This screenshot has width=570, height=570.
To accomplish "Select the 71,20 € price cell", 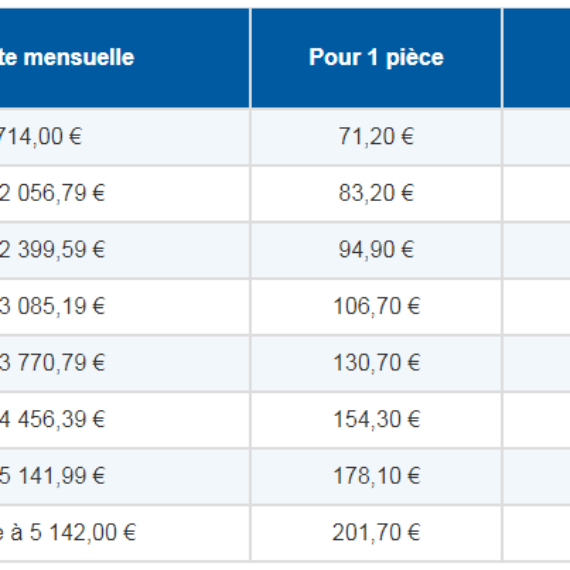I will coord(376,137).
